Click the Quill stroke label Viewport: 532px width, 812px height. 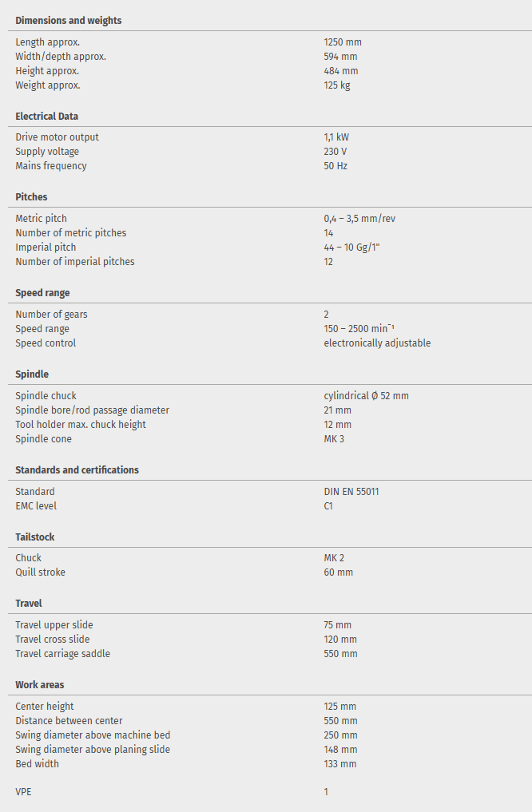[41, 572]
